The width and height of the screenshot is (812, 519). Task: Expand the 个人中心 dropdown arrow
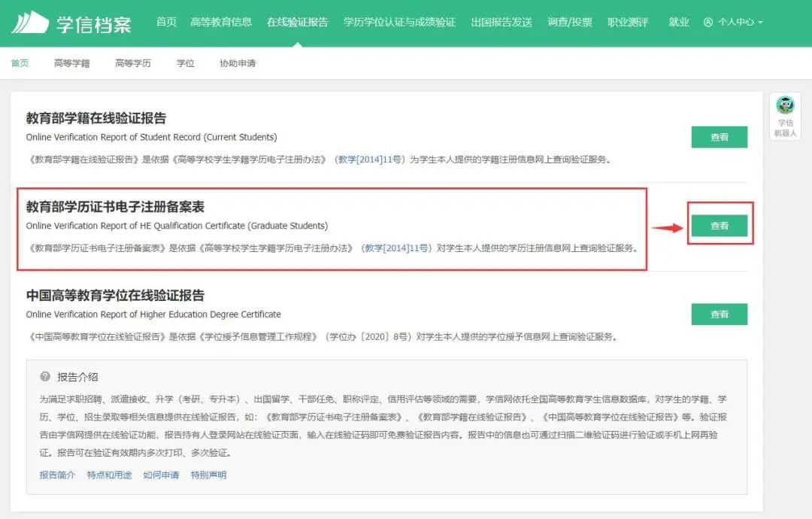click(x=760, y=23)
